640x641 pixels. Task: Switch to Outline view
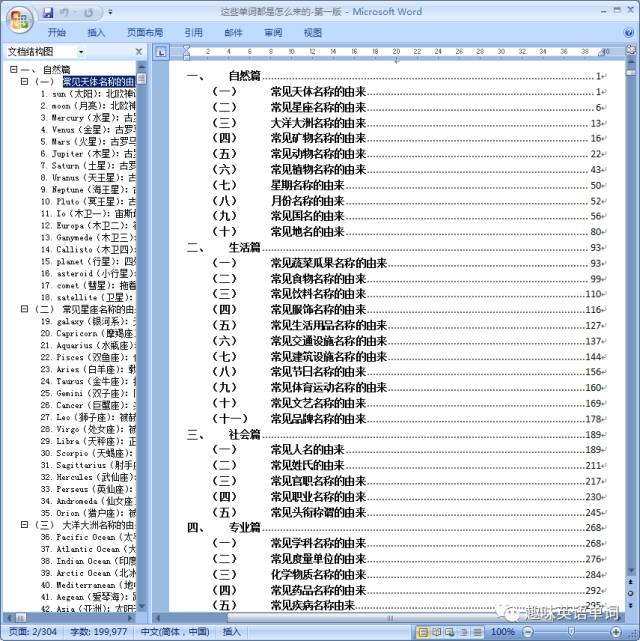pyautogui.click(x=463, y=632)
